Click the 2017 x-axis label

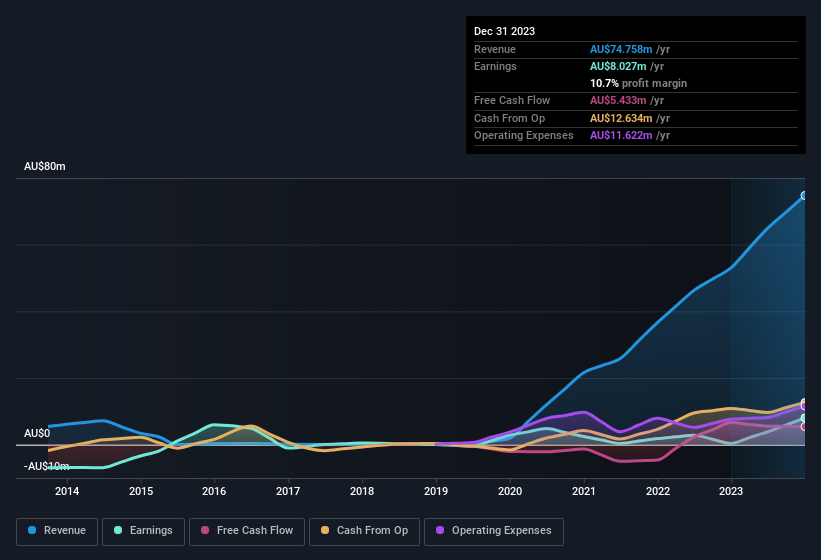[288, 491]
